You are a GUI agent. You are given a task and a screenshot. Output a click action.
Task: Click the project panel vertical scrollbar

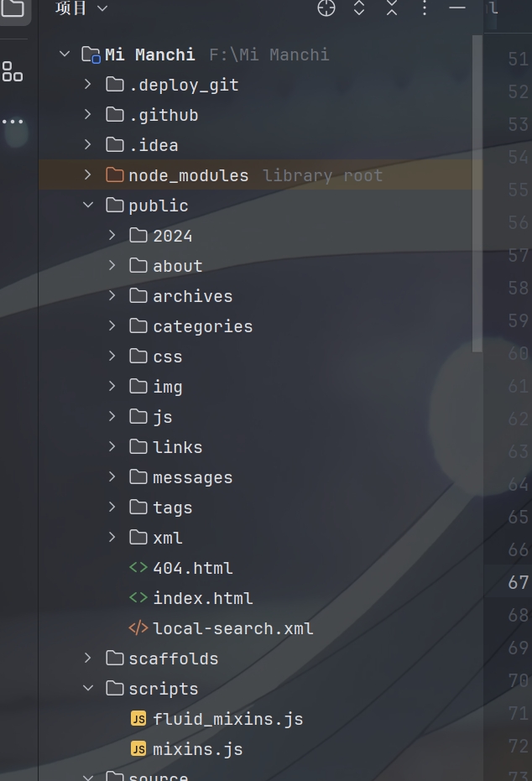(477, 193)
